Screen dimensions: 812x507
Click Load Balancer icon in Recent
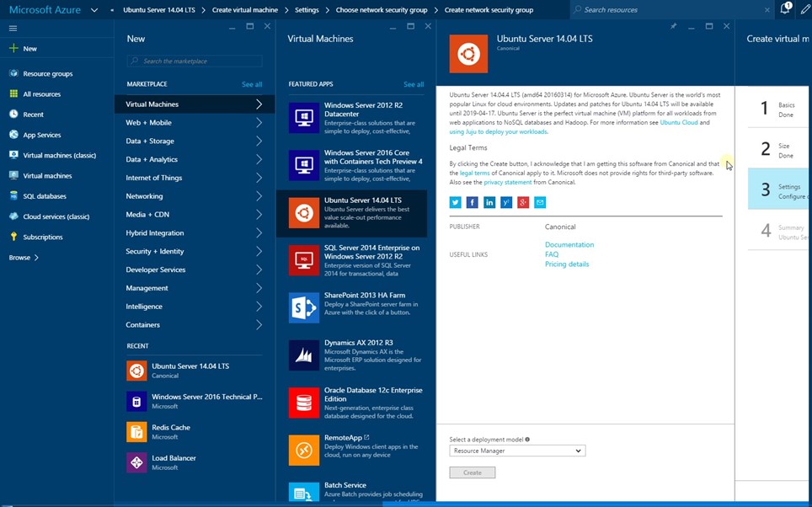click(136, 462)
